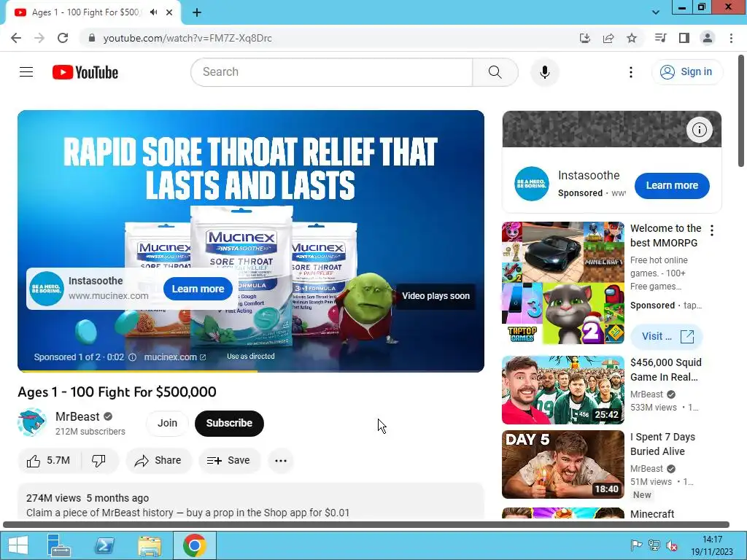Image resolution: width=747 pixels, height=560 pixels.
Task: Open MrBeast channel avatar
Action: 32,422
